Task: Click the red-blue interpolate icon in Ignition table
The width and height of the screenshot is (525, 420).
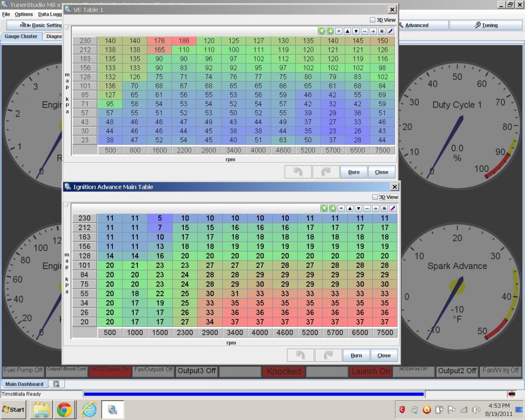Action: tap(393, 209)
